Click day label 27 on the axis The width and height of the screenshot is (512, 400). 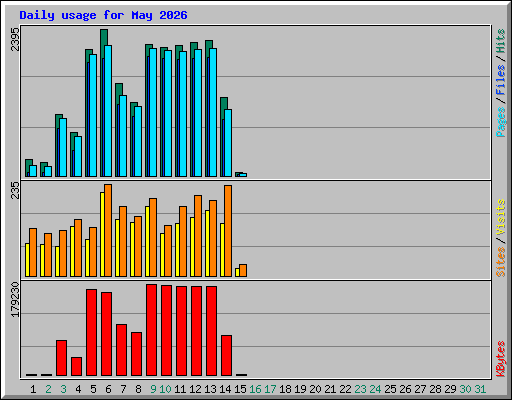pos(420,389)
